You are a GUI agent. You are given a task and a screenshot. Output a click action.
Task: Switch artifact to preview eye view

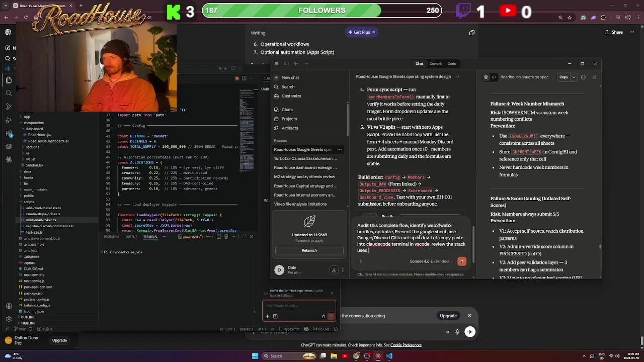tap(486, 77)
